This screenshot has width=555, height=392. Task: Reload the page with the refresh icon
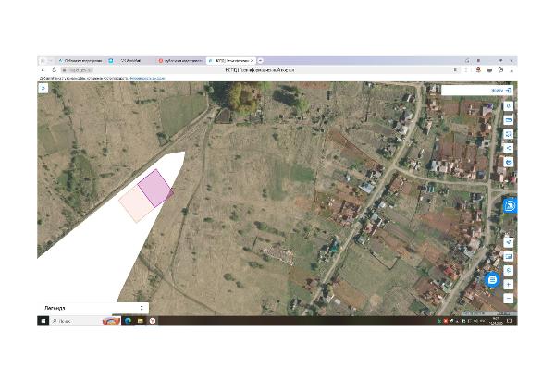coord(54,70)
